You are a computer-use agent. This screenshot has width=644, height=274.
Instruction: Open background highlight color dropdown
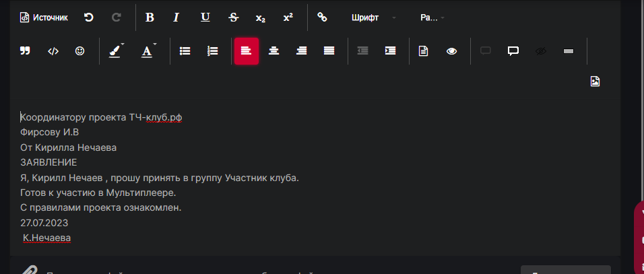[x=117, y=50]
